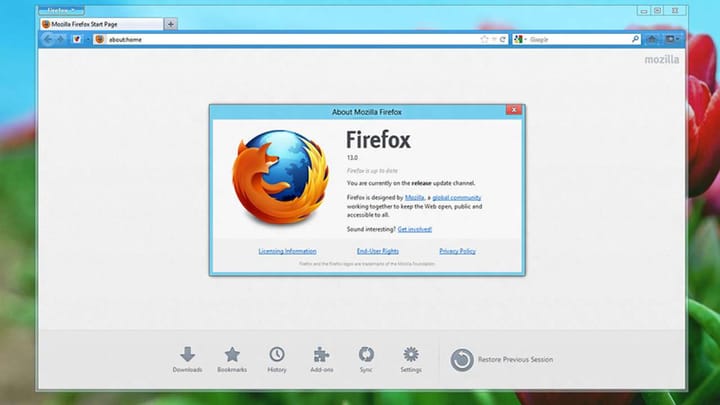Go forward with the forward arrow

click(60, 39)
